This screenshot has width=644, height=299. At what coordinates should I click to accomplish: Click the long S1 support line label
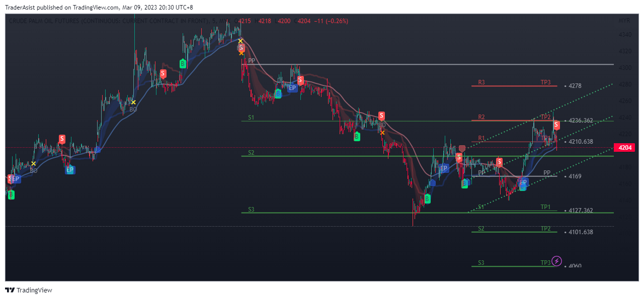(x=252, y=117)
